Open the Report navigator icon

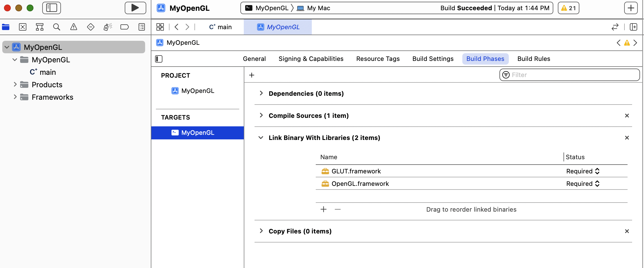(x=142, y=27)
